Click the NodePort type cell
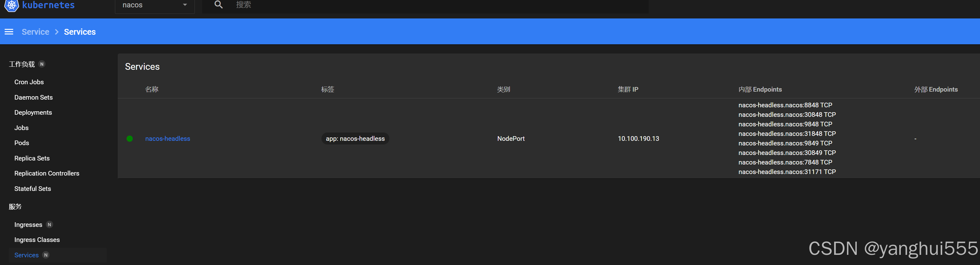The height and width of the screenshot is (265, 980). pyautogui.click(x=511, y=139)
